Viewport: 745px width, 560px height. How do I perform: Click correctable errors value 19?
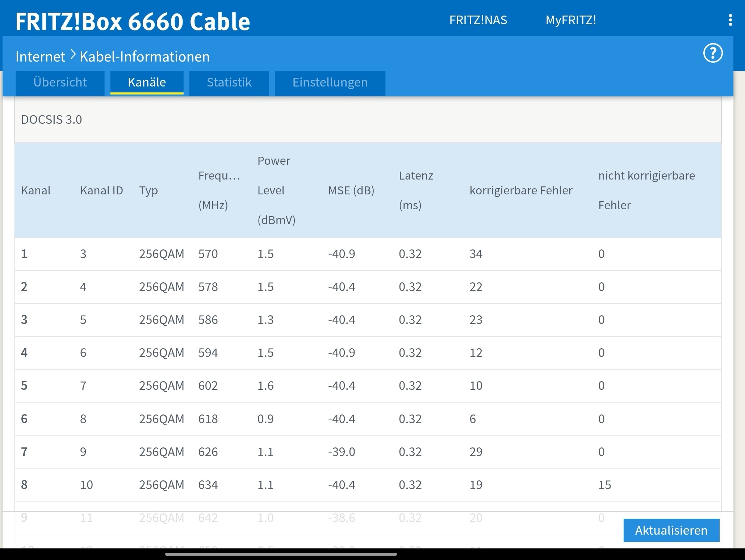tap(476, 485)
